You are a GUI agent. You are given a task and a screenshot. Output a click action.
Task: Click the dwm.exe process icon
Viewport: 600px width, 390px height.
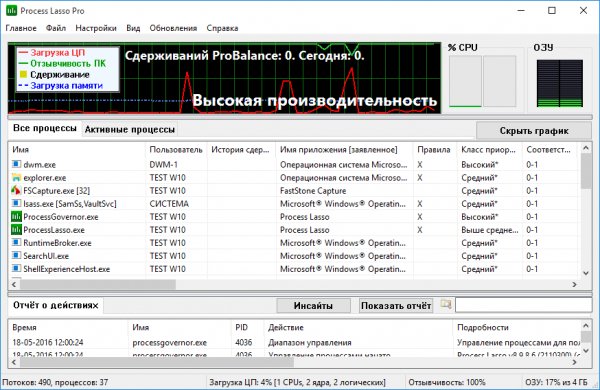16,164
